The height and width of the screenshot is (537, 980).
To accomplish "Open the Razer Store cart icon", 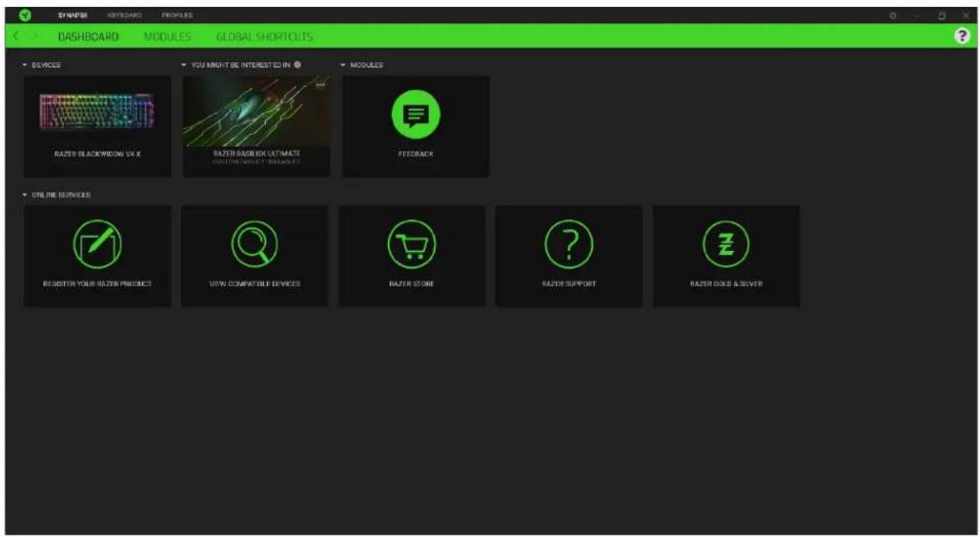I will click(412, 244).
